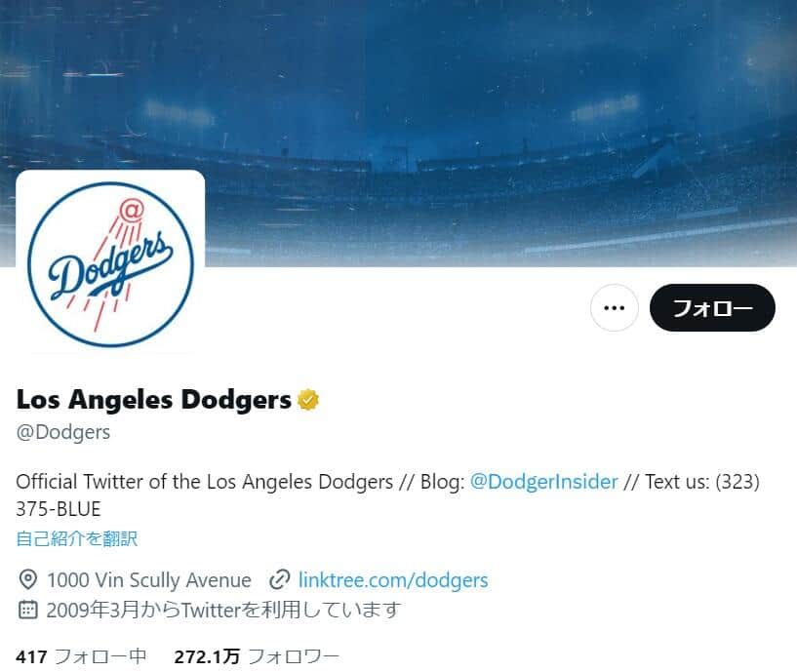Image resolution: width=797 pixels, height=672 pixels.
Task: Click the 2009年3月 Twitter join date text
Action: tap(223, 610)
